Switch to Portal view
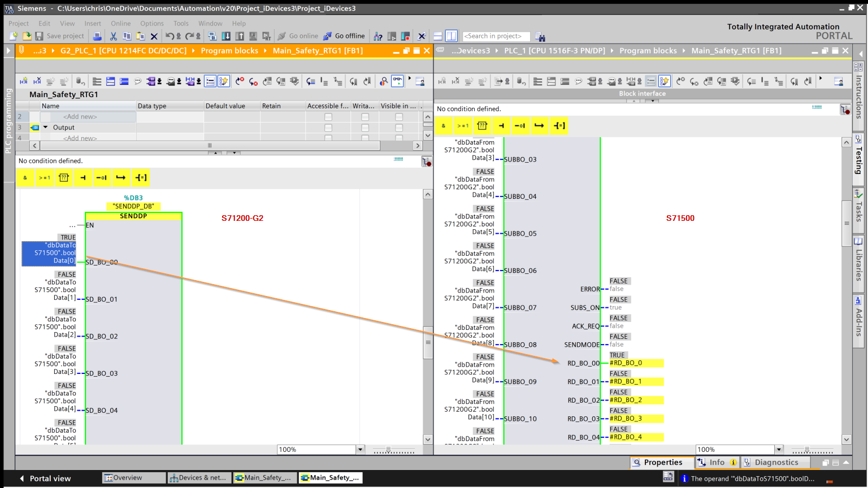 pos(45,478)
